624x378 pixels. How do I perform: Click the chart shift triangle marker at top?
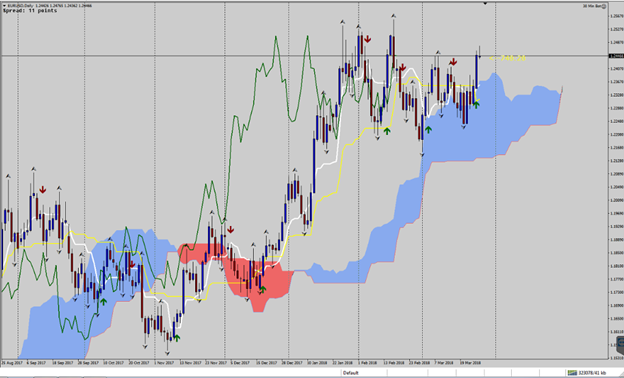[x=485, y=4]
